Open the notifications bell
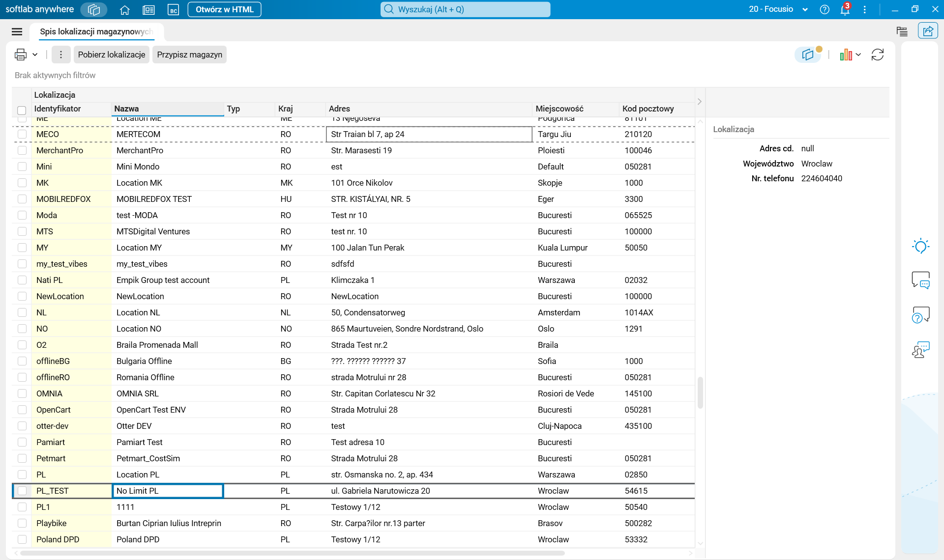Image resolution: width=944 pixels, height=560 pixels. pos(845,9)
